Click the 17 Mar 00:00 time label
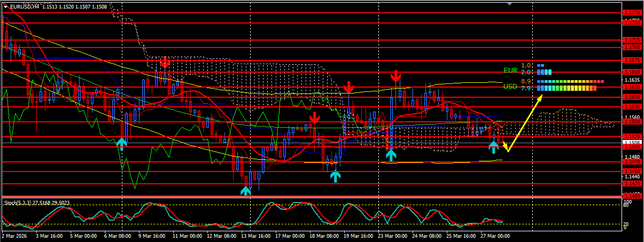 coord(291,236)
